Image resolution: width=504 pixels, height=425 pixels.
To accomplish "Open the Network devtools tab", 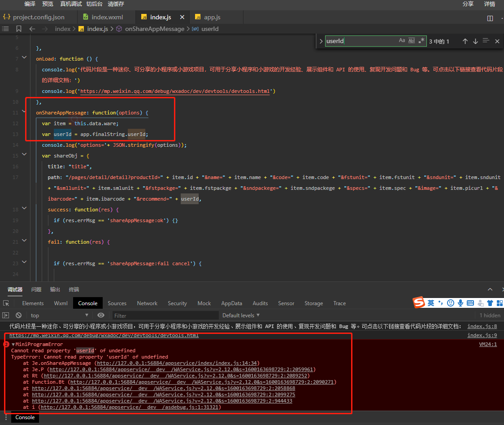I will point(147,303).
